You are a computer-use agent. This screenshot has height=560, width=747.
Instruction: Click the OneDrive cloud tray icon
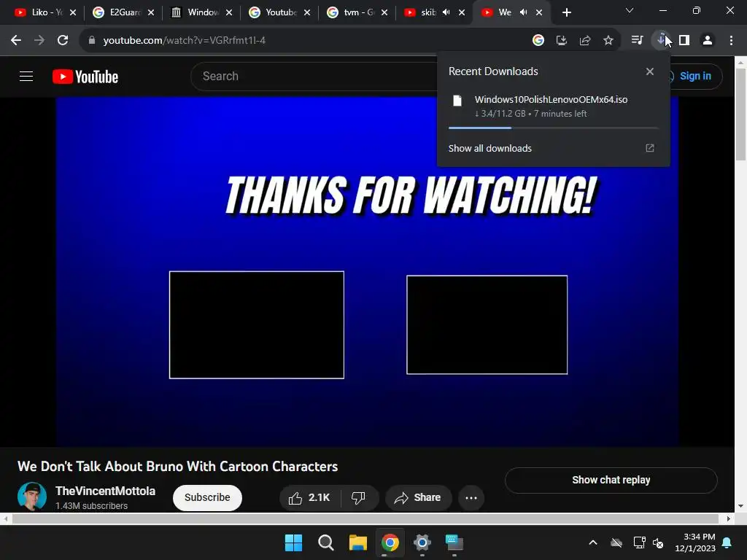pyautogui.click(x=616, y=542)
